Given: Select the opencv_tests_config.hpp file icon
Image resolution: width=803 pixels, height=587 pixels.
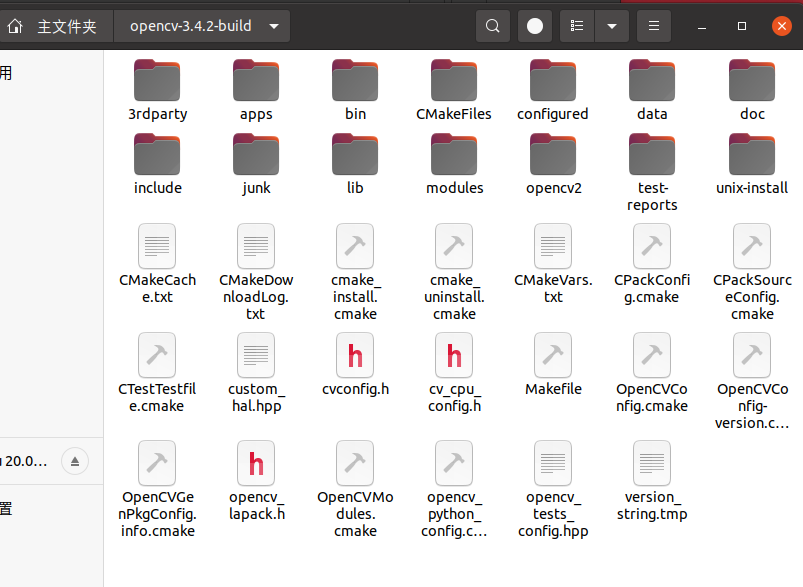Looking at the screenshot, I should pos(553,463).
